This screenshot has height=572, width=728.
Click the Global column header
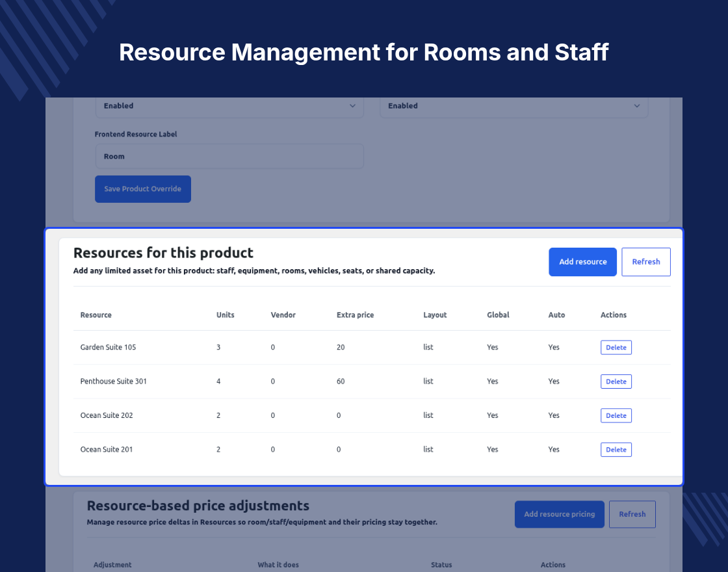click(x=498, y=315)
